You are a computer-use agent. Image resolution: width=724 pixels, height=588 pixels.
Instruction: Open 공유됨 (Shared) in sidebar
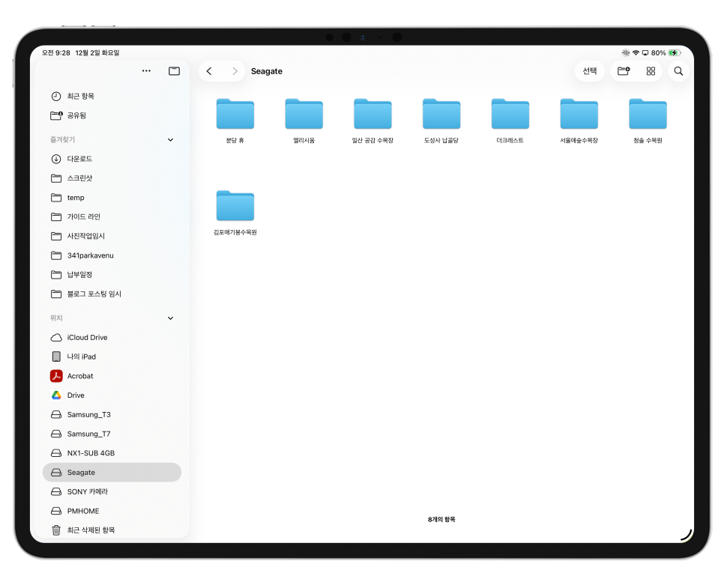pos(112,115)
